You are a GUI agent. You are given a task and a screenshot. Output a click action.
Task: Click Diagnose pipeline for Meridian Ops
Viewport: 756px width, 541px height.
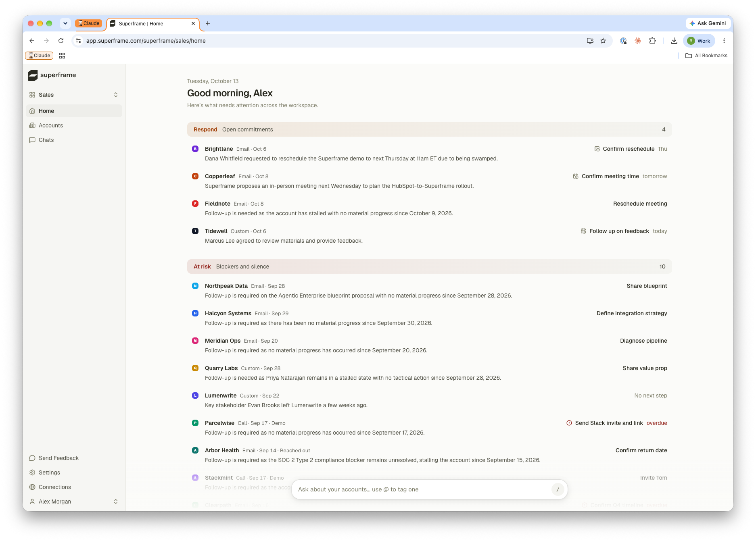643,341
